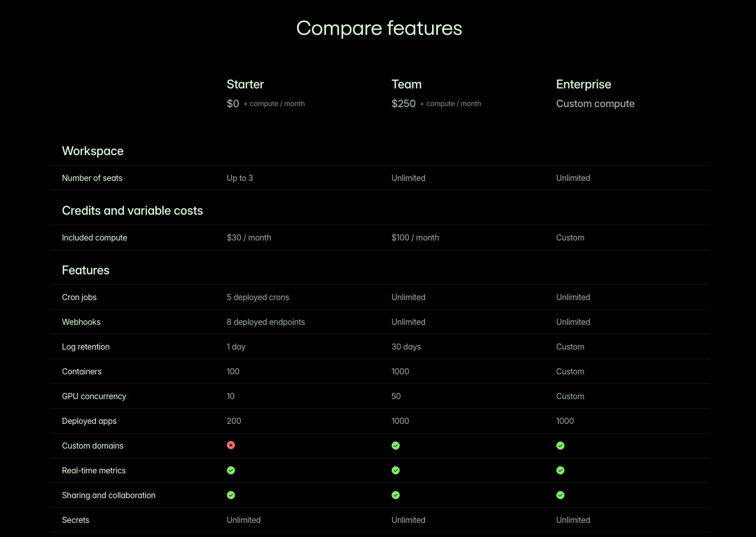
Task: Click the Enterprise plan Custom domains checkmark
Action: point(560,446)
